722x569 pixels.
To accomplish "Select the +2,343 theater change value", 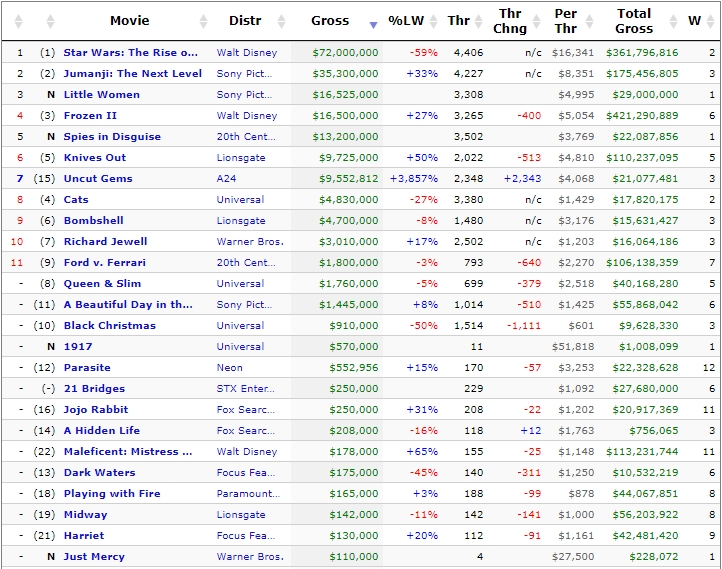I will coord(523,179).
